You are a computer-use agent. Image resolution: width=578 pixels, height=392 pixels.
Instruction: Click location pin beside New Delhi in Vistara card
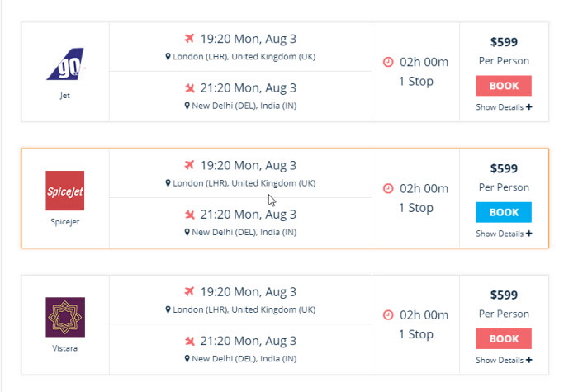[x=187, y=359]
